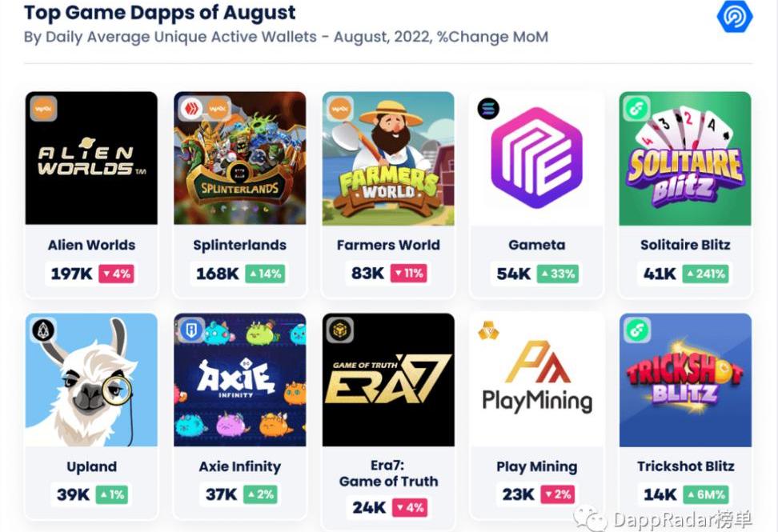Click Ronin chain badge on Axie Infinity
This screenshot has height=532, width=778.
click(191, 330)
